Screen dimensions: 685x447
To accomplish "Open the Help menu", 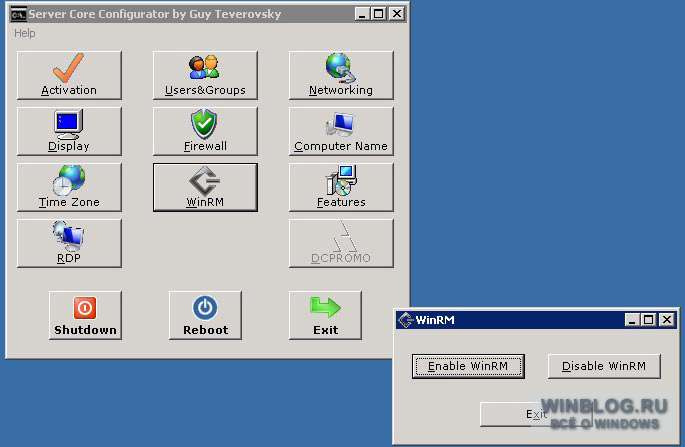I will (24, 33).
